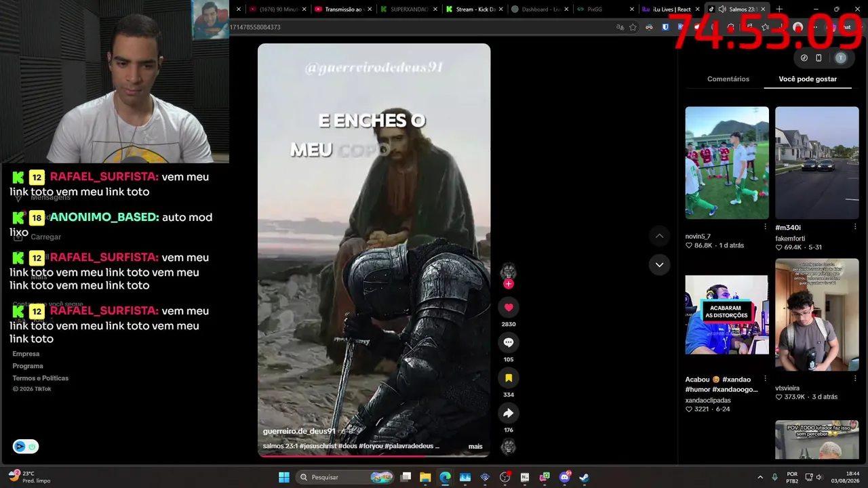Go to the previous video with up arrow
Viewport: 868px width, 488px height.
659,236
